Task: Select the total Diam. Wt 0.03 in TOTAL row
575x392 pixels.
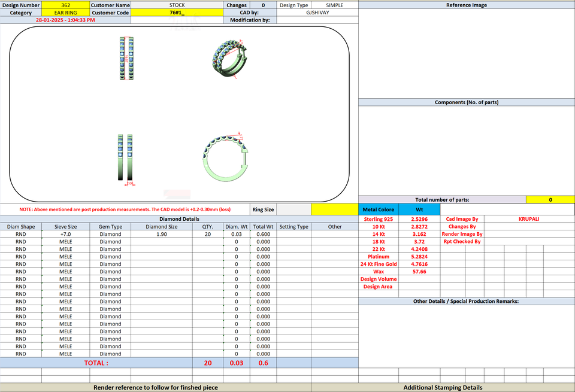Action: [x=237, y=363]
